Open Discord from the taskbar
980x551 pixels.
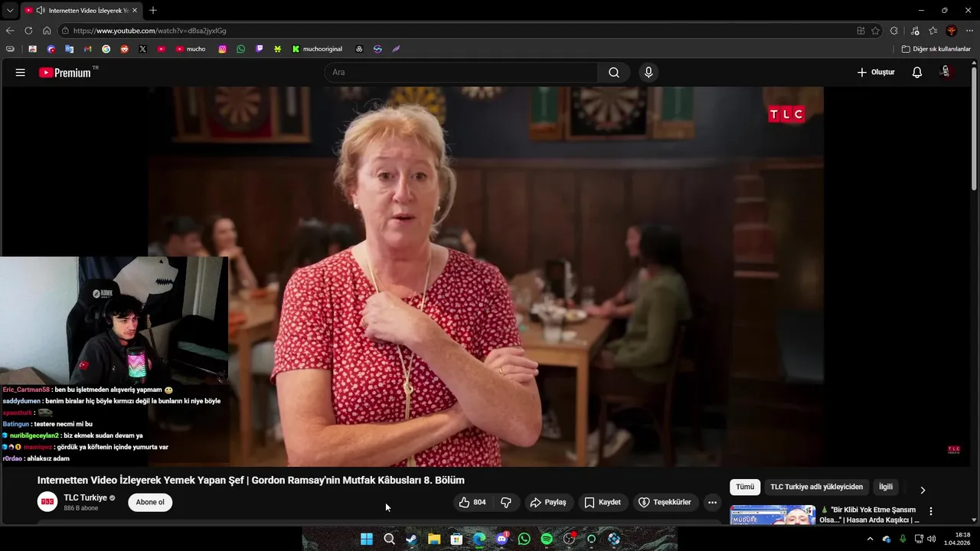(501, 539)
